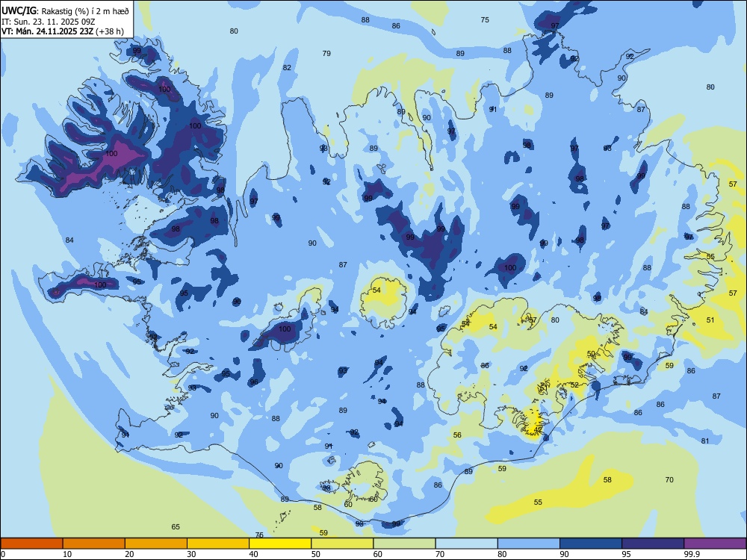The width and height of the screenshot is (747, 560).
Task: Click the title text 'UWC/IG: Rakastig (%) í 2 m hæð'
Action: point(65,10)
